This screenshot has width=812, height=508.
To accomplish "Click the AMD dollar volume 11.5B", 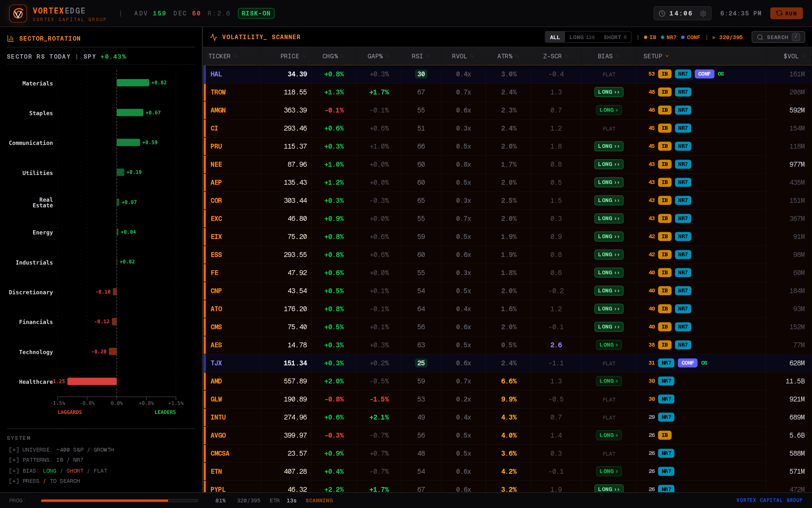I will coord(795,381).
